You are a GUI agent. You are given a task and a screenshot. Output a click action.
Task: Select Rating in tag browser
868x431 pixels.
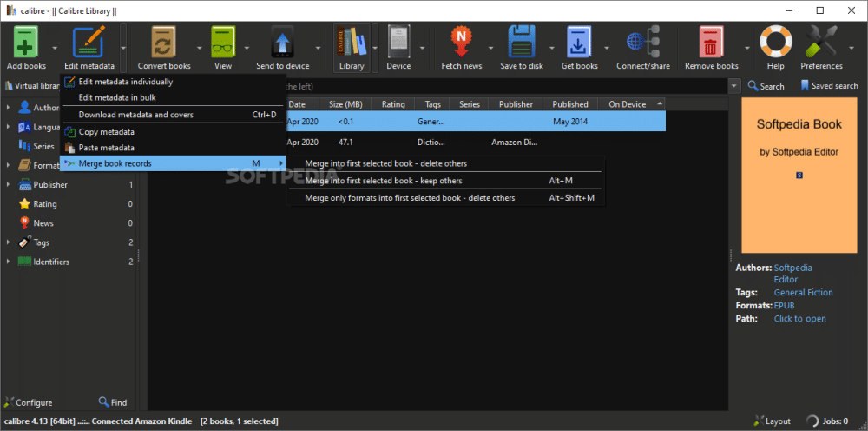(x=45, y=204)
